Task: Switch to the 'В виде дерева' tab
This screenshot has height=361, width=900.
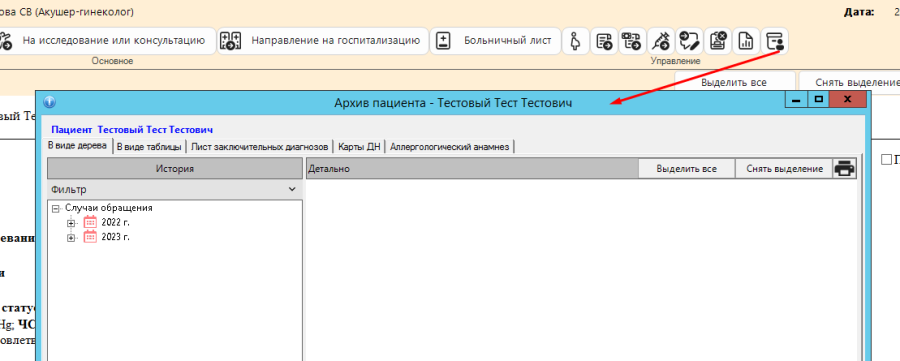Action: [x=77, y=146]
